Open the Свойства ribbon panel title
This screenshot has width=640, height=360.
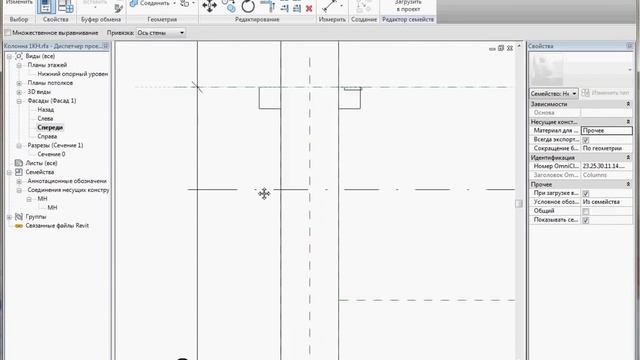[56, 19]
